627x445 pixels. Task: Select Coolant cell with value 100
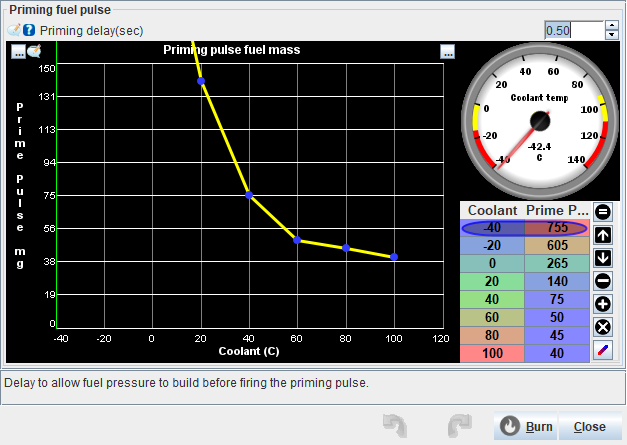[492, 353]
